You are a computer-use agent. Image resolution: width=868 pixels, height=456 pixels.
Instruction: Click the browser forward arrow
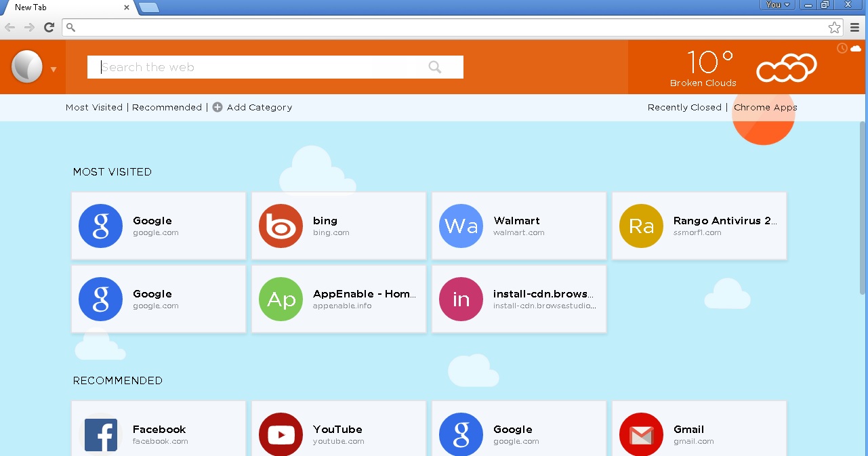pyautogui.click(x=29, y=27)
